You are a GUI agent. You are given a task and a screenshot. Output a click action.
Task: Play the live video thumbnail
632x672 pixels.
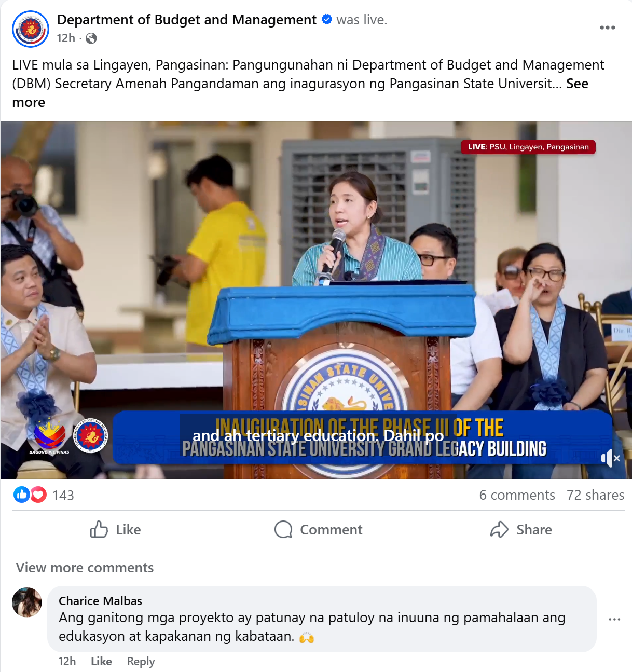click(316, 300)
